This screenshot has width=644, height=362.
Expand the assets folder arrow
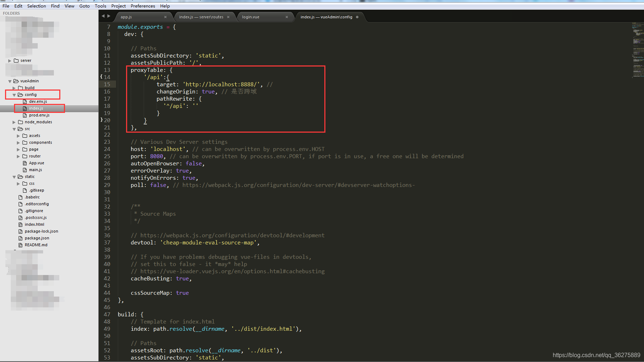click(18, 136)
